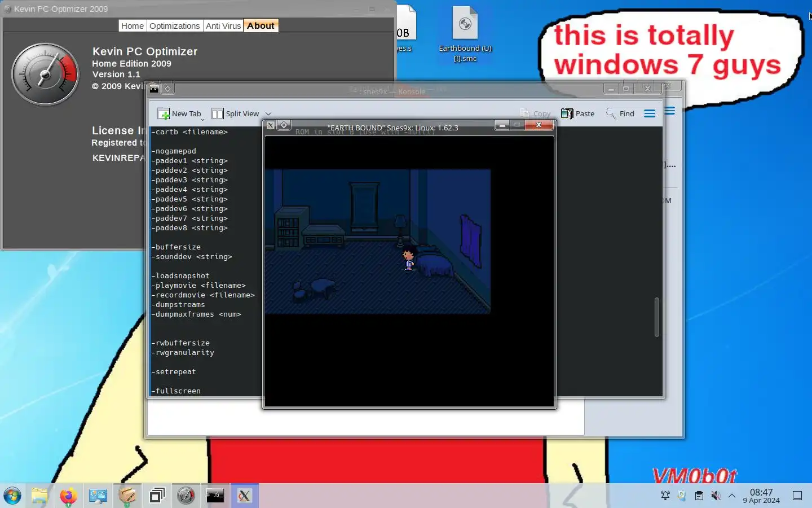Open Find in Konsole toolbar
The image size is (812, 508).
coord(620,113)
